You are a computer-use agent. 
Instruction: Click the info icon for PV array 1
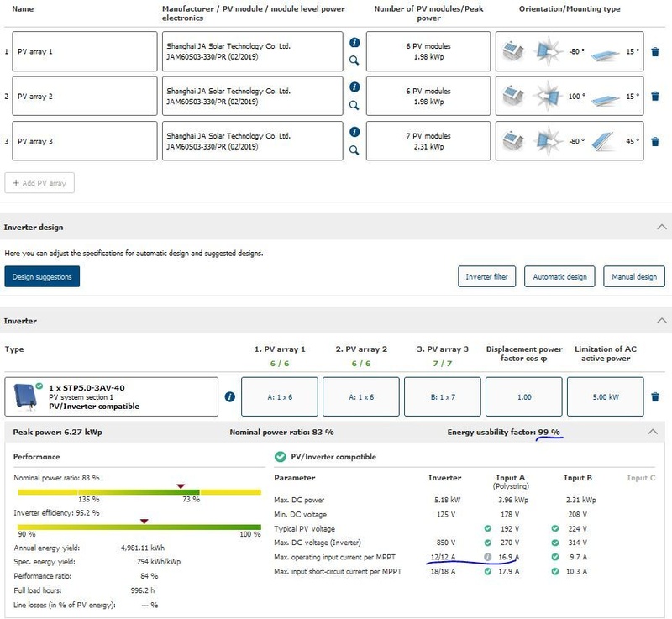[x=354, y=42]
